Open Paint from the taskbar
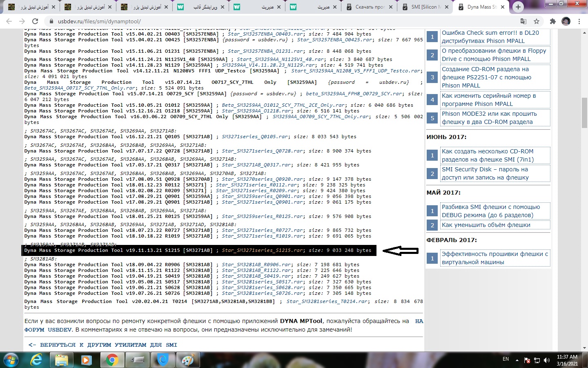This screenshot has height=368, width=588. [187, 360]
